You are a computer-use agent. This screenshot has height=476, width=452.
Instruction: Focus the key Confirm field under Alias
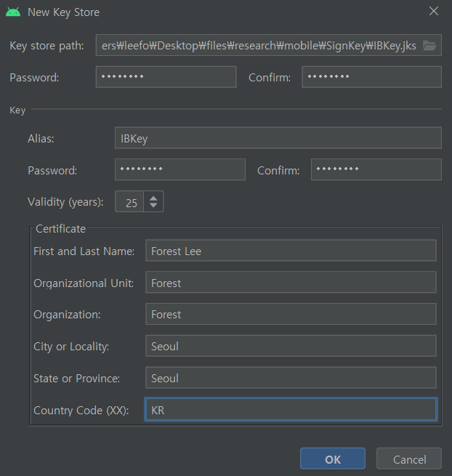point(376,169)
